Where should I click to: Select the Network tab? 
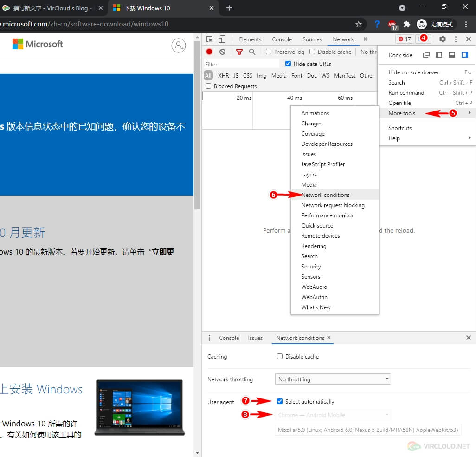pyautogui.click(x=343, y=39)
